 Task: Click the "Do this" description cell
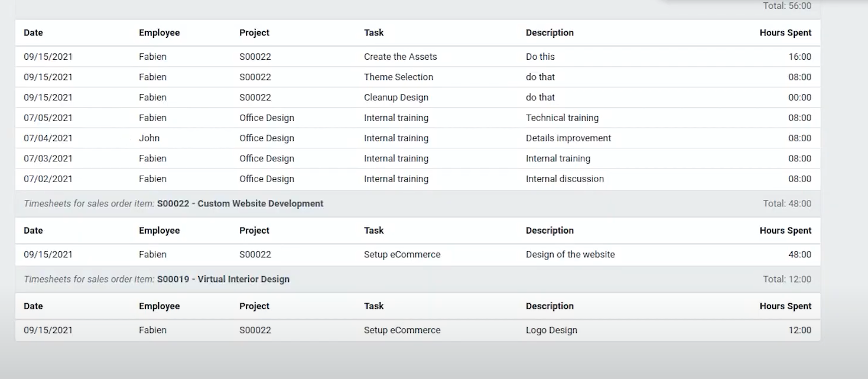pyautogui.click(x=540, y=57)
